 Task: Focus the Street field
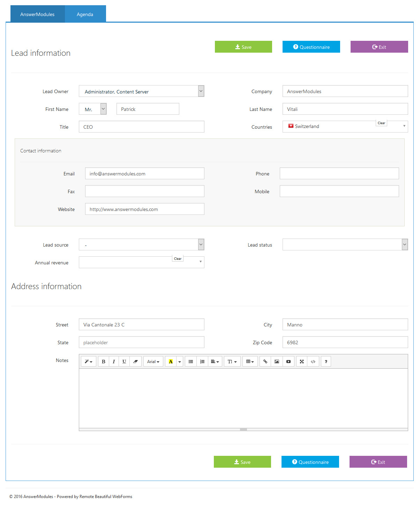tap(142, 324)
